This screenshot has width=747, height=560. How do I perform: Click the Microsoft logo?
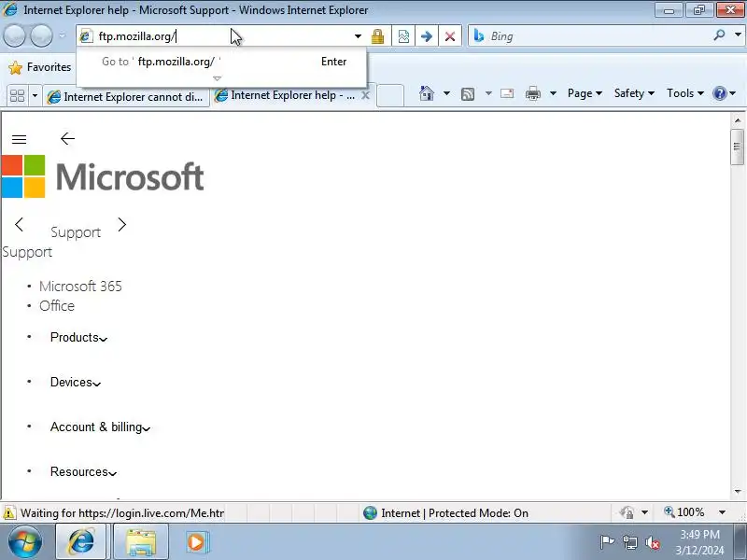tap(103, 176)
